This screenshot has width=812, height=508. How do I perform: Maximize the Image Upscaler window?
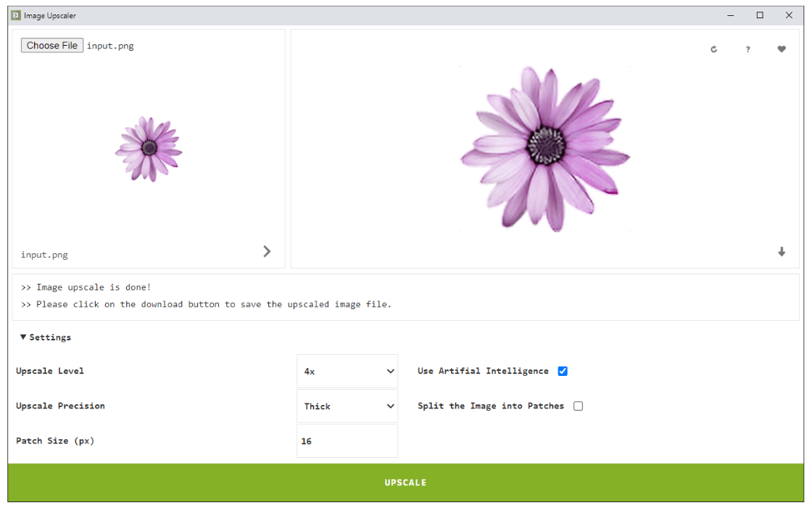(x=760, y=15)
